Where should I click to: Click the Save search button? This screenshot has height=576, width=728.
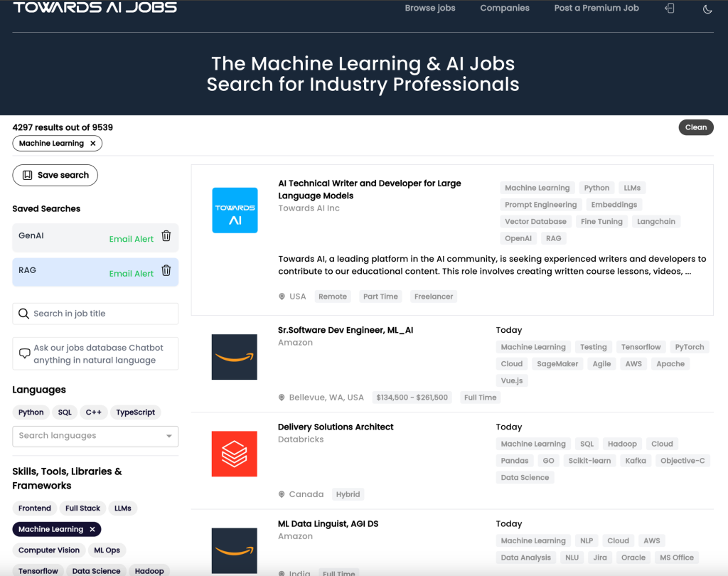pyautogui.click(x=55, y=175)
